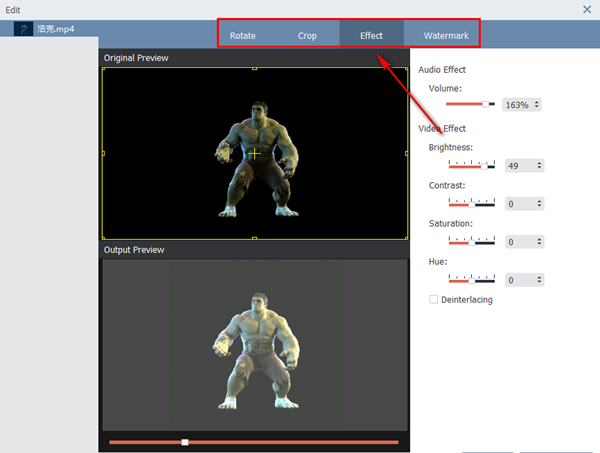Click the Hue stepper arrows
This screenshot has height=453, width=600.
[x=539, y=280]
